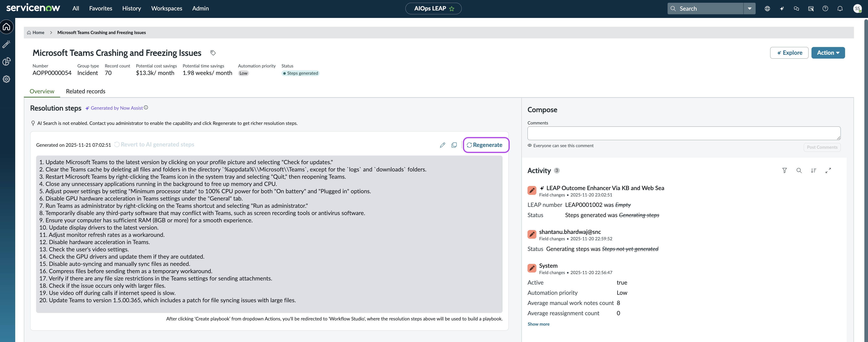Click Generated by Now Assist link
This screenshot has width=868, height=342.
117,108
